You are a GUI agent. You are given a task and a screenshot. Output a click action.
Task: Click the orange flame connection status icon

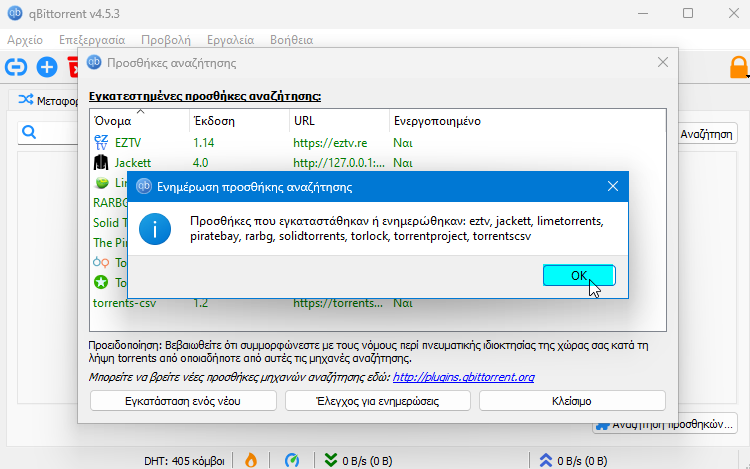click(251, 460)
